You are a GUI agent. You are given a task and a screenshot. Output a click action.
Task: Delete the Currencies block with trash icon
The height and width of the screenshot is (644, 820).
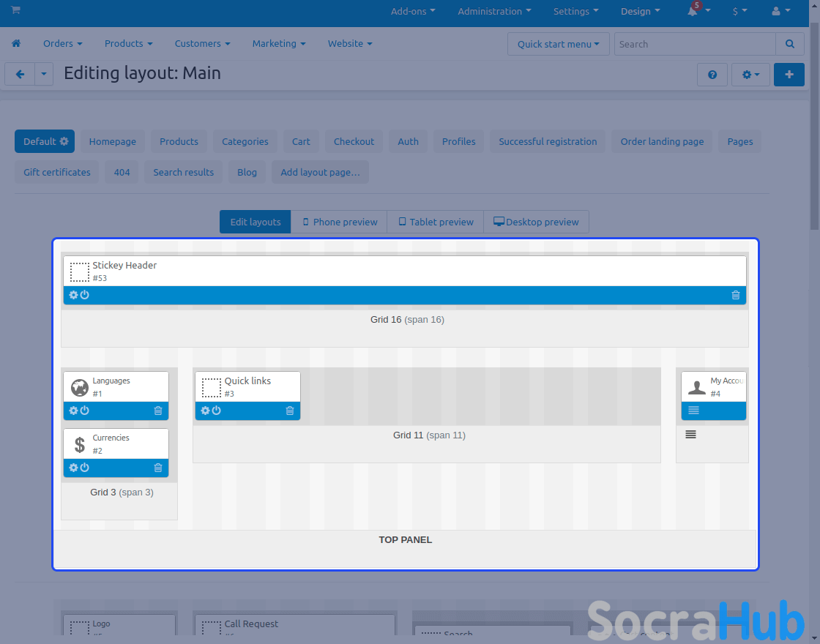click(158, 468)
